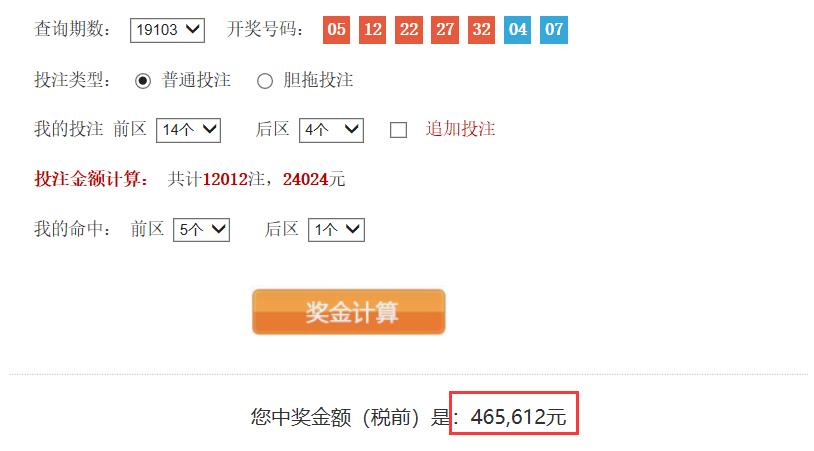814x451 pixels.
Task: Select the 普通投注 radio button
Action: coord(143,81)
